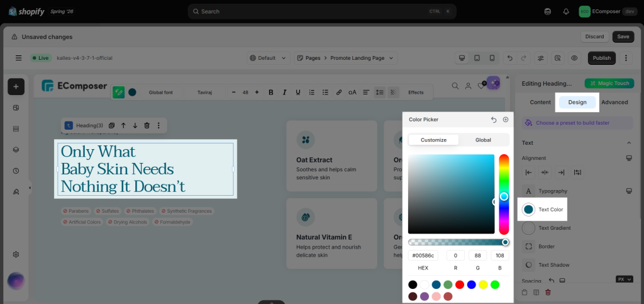The image size is (644, 304).
Task: Switch to the Global color tab
Action: click(483, 140)
